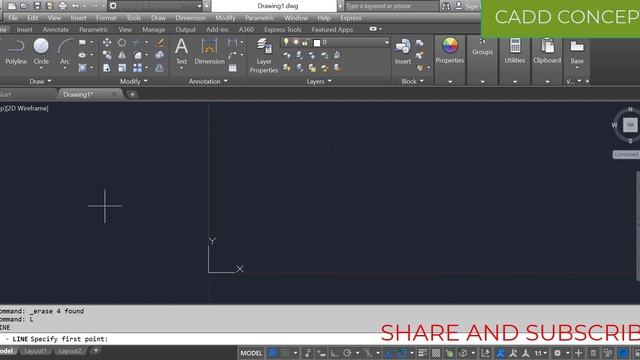Click the Save icon in quick access toolbar
Screen dimensions: 640x360
pos(37,6)
